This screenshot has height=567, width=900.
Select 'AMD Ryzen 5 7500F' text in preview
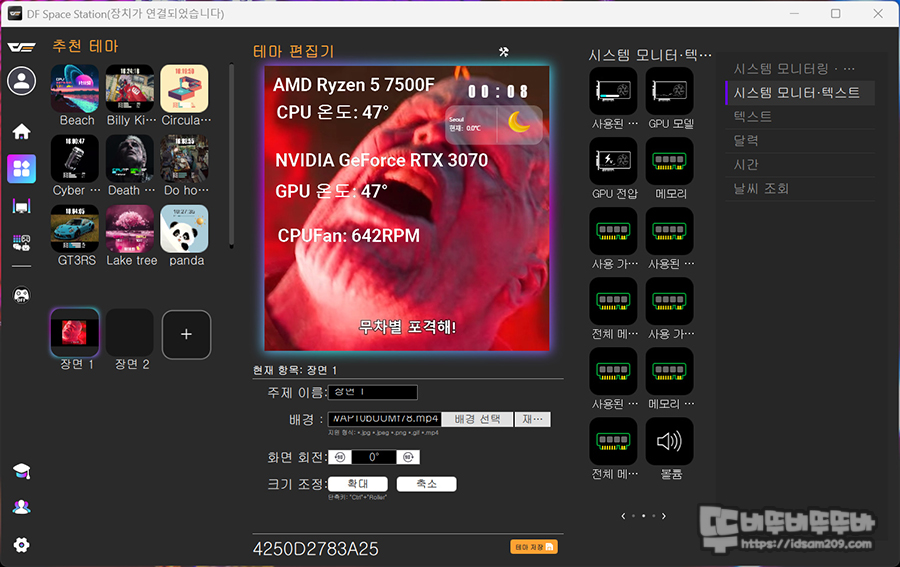(x=354, y=85)
